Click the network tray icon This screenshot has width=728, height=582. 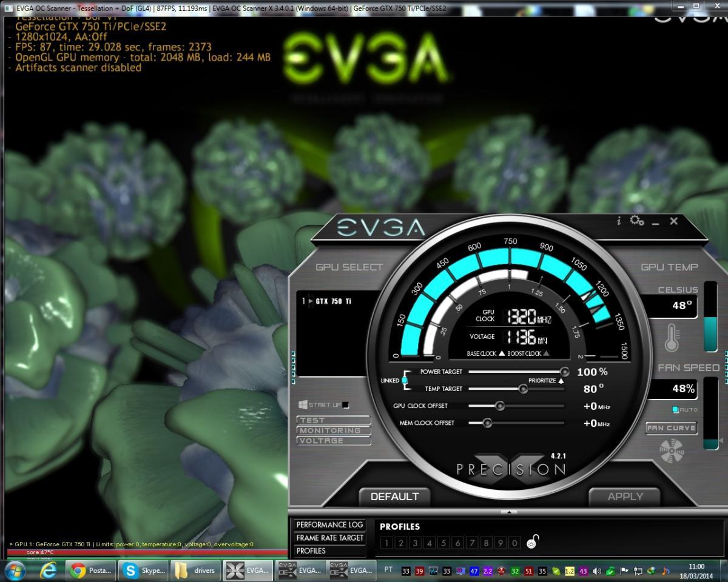pyautogui.click(x=638, y=571)
